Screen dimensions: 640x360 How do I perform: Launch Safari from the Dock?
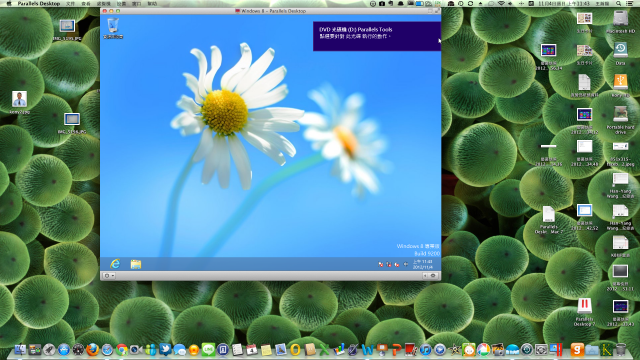coord(107,349)
